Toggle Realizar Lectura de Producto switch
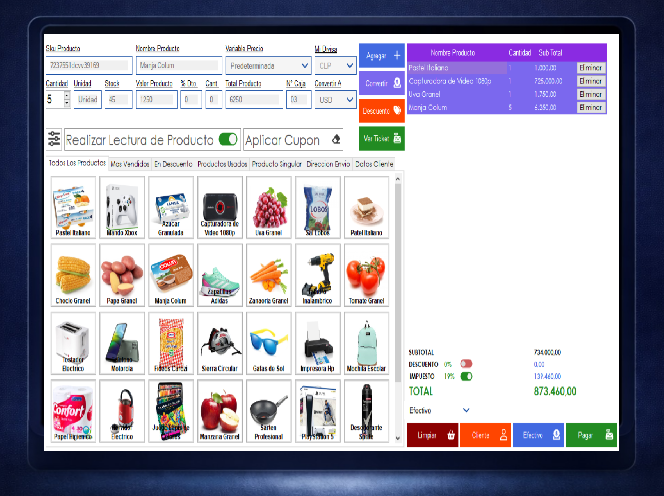The image size is (664, 496). [x=228, y=140]
